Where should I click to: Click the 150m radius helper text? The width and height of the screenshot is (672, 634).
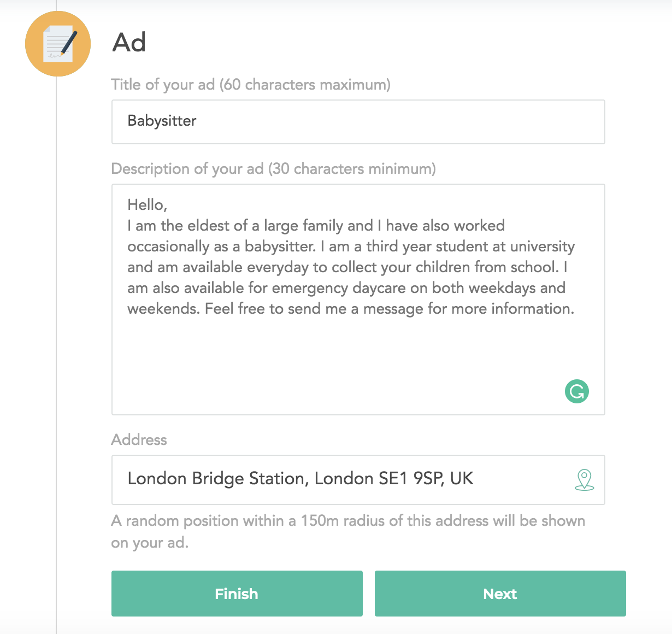[x=348, y=531]
